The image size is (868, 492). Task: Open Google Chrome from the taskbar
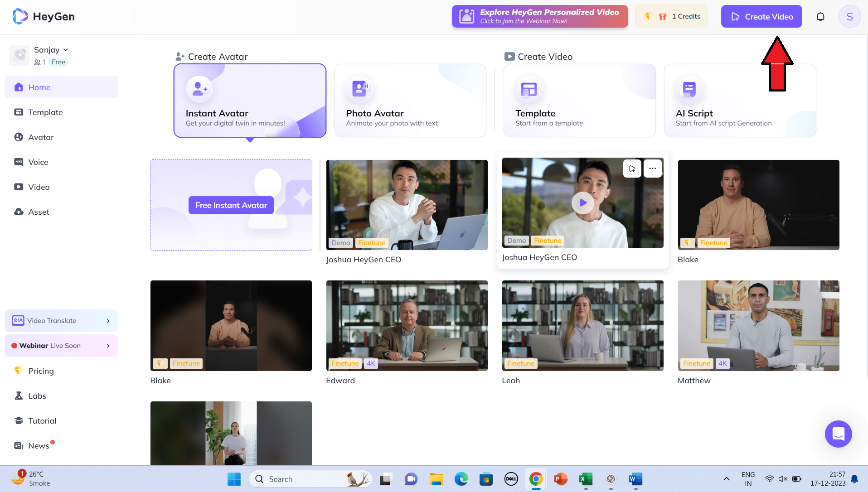pos(536,479)
